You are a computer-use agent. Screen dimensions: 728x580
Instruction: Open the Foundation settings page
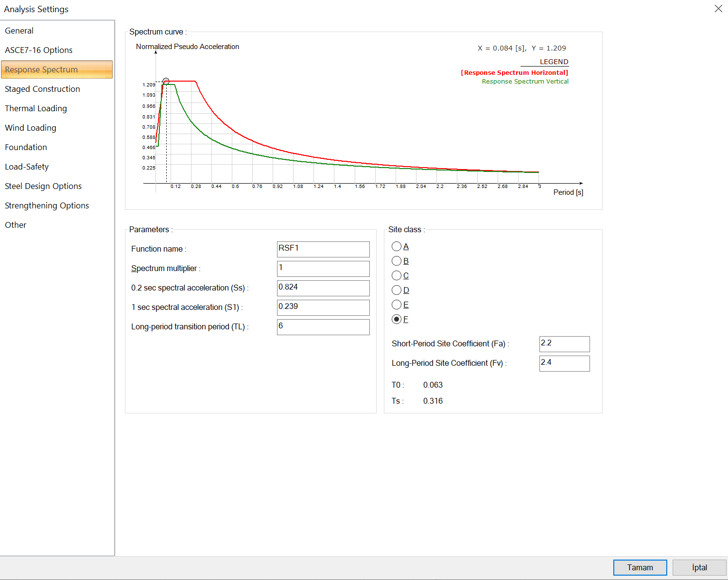pos(26,147)
